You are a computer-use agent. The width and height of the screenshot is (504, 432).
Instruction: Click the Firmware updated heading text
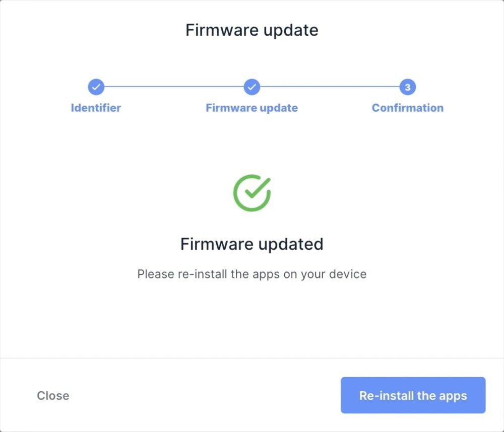click(251, 244)
